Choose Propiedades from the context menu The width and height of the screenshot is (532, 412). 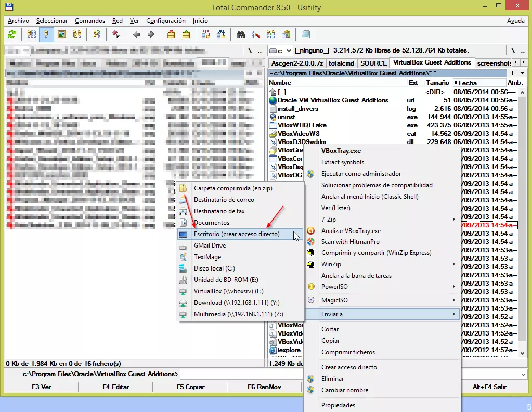[338, 405]
